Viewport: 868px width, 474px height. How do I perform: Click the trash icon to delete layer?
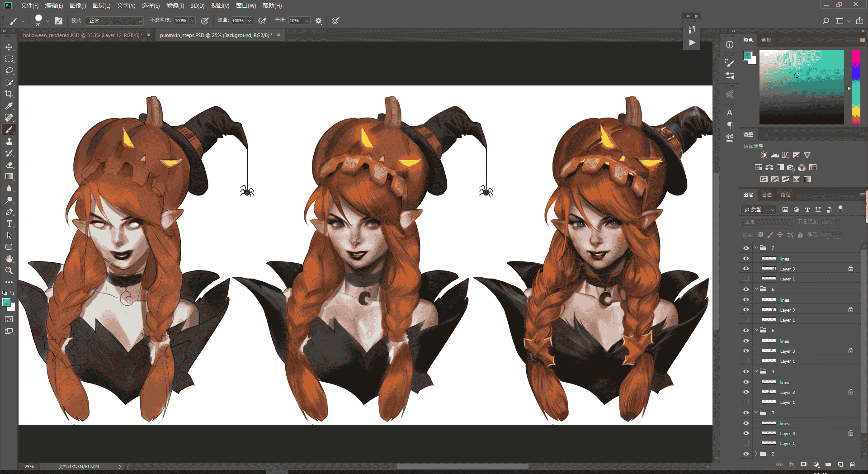pos(852,465)
